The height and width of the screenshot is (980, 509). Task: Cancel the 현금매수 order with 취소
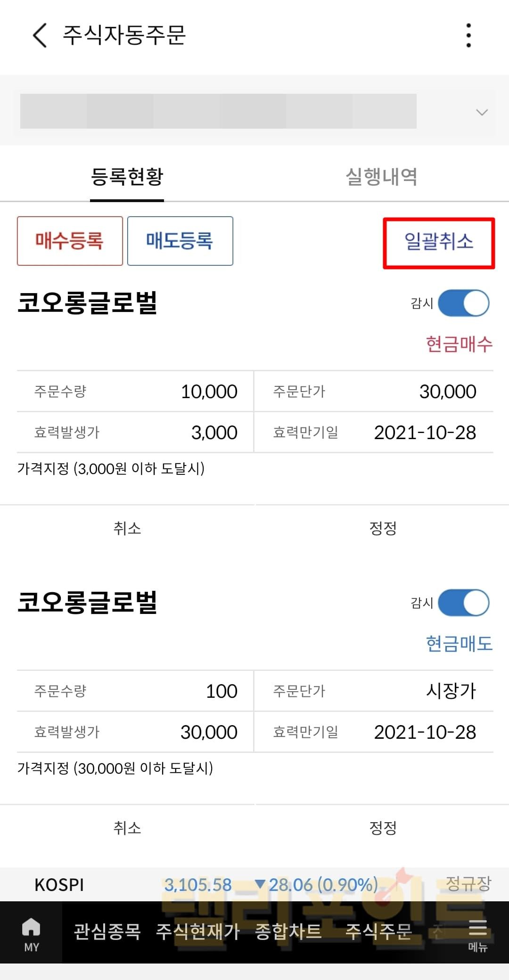(127, 528)
